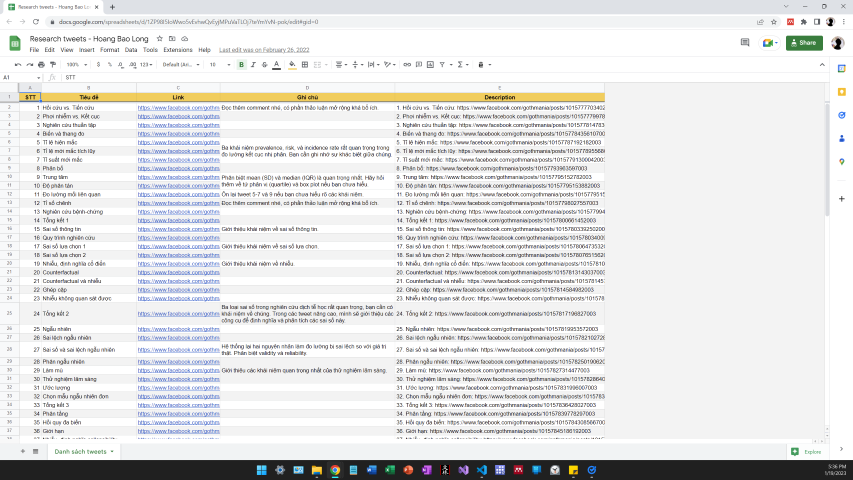Activate the paint format tool

[53, 65]
